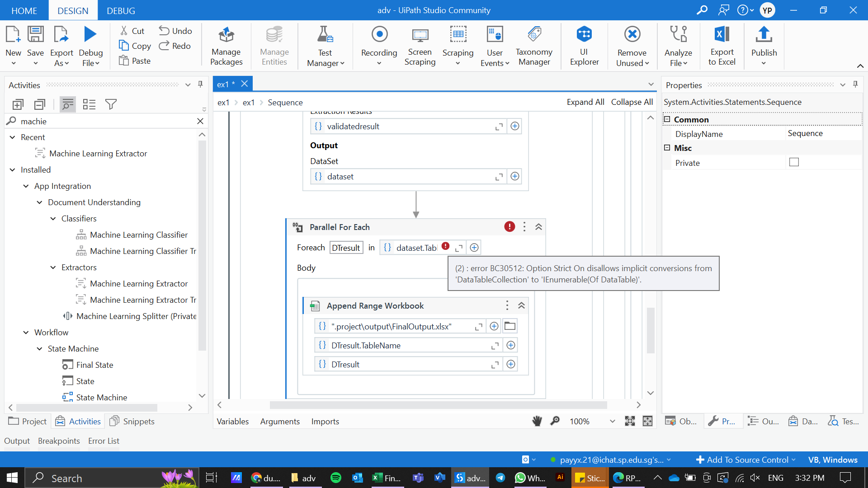Image resolution: width=868 pixels, height=488 pixels.
Task: Edit the DTresult foreach variable field
Action: click(346, 248)
